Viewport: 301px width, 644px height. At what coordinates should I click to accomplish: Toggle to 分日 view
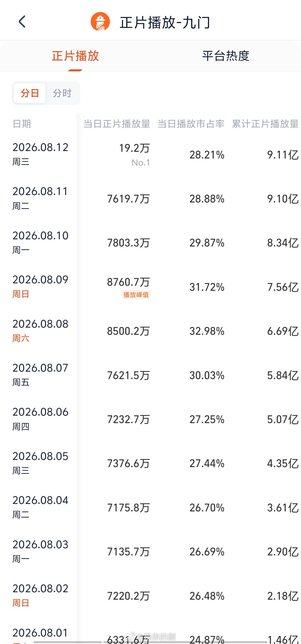[30, 93]
